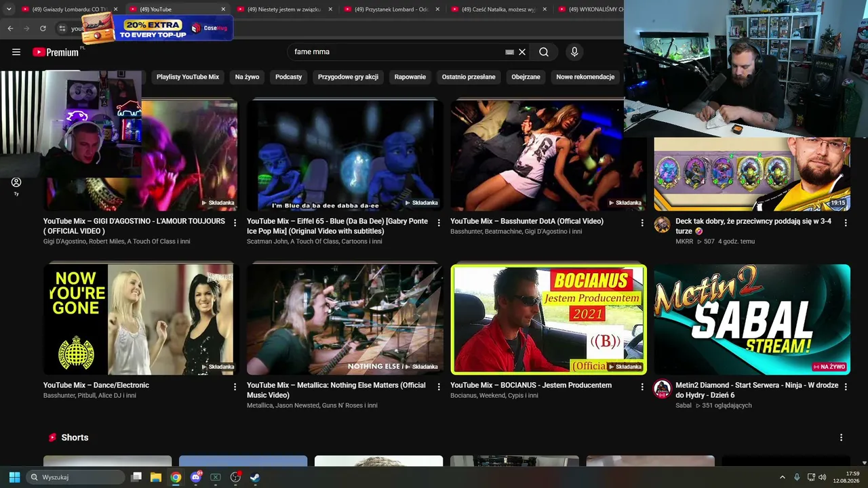Image resolution: width=868 pixels, height=488 pixels.
Task: Watch the Metin2 SABAL live stream thumbnail
Action: (752, 319)
